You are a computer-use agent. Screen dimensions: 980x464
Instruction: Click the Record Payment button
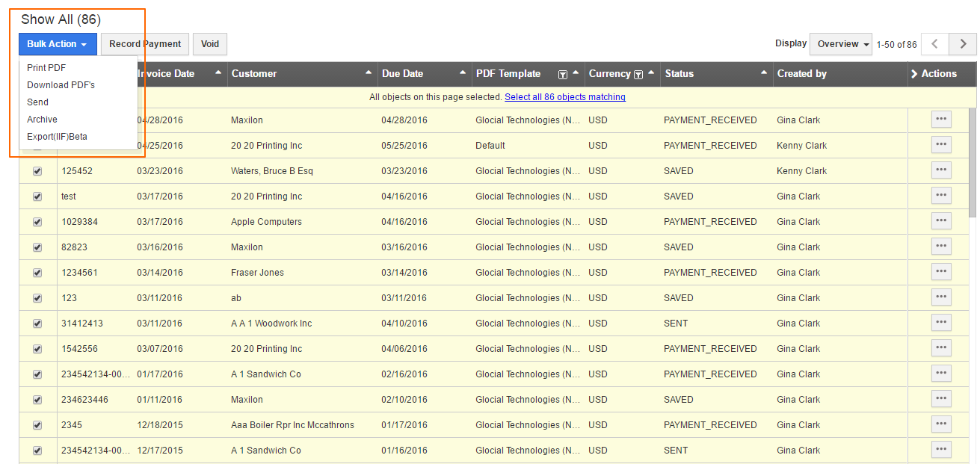coord(144,43)
